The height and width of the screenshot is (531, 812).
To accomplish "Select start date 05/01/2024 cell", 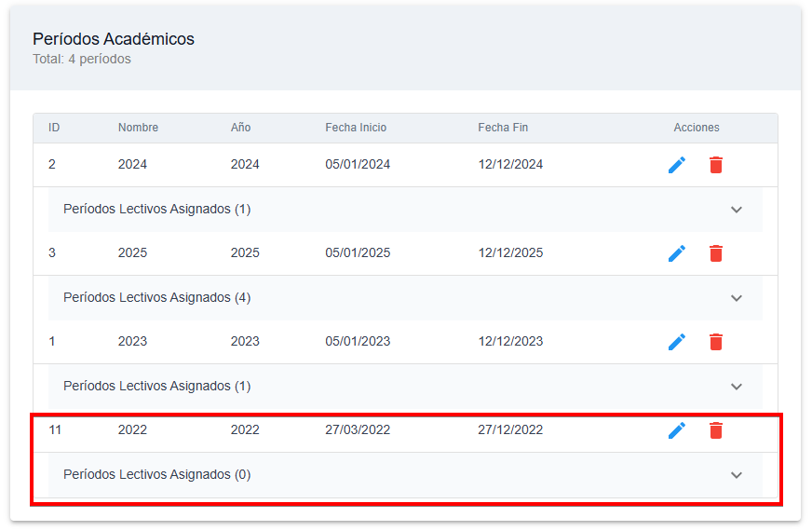I will (358, 165).
